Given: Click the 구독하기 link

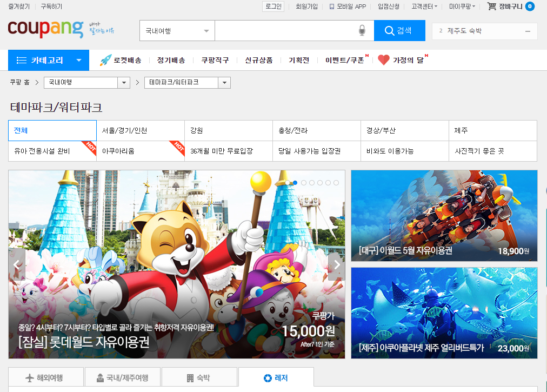Looking at the screenshot, I should click(51, 6).
